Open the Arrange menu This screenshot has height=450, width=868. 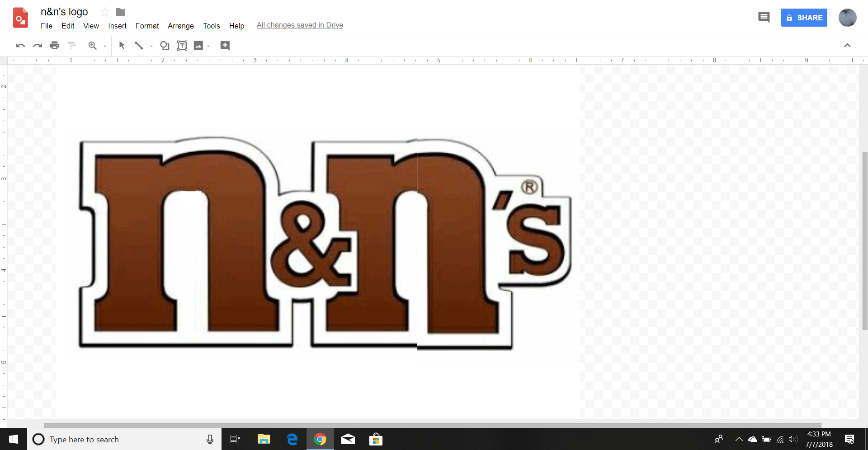180,26
